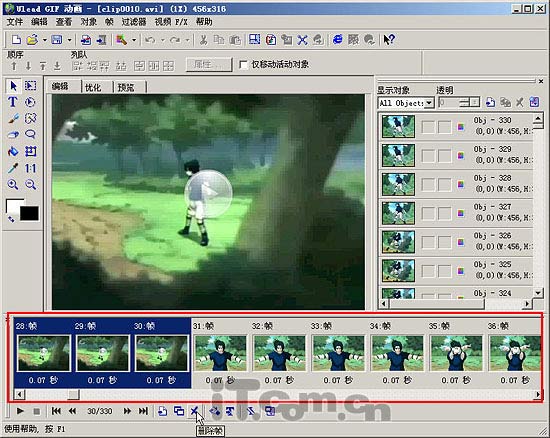
Task: Switch to the 预览 tab
Action: tap(127, 87)
